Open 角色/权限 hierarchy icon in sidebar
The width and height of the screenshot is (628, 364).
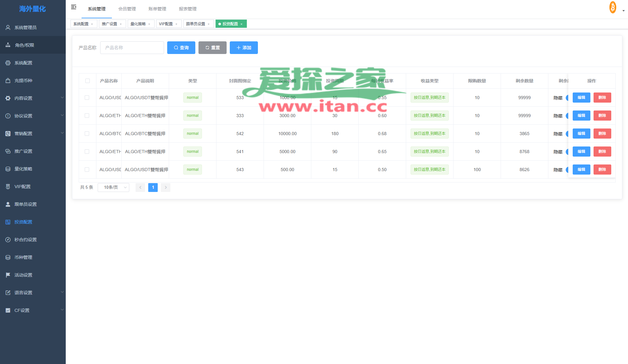click(x=8, y=45)
